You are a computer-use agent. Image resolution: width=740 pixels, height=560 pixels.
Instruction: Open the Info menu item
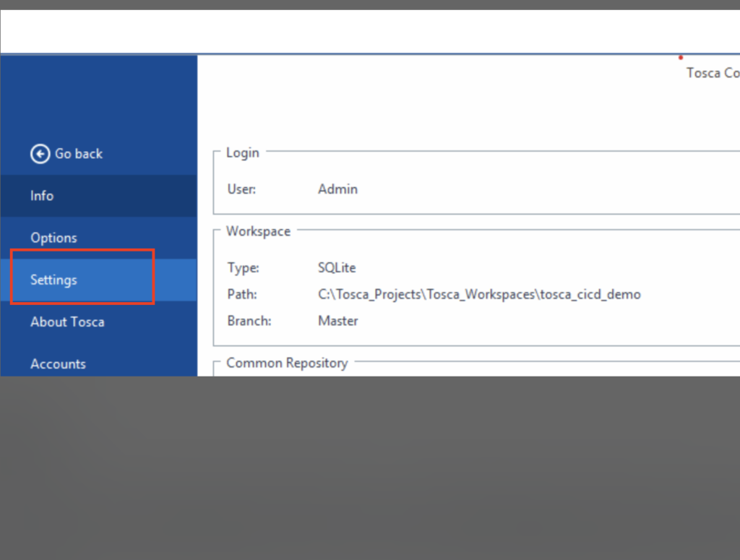[98, 196]
